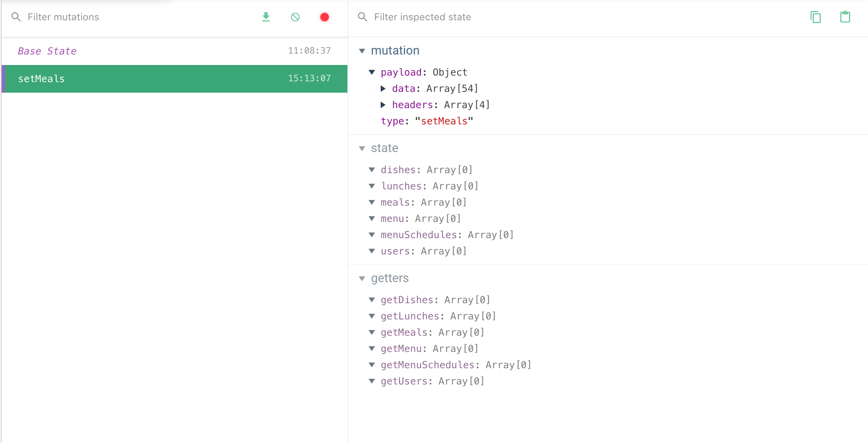This screenshot has width=868, height=443.
Task: Collapse the state section
Action: click(362, 148)
